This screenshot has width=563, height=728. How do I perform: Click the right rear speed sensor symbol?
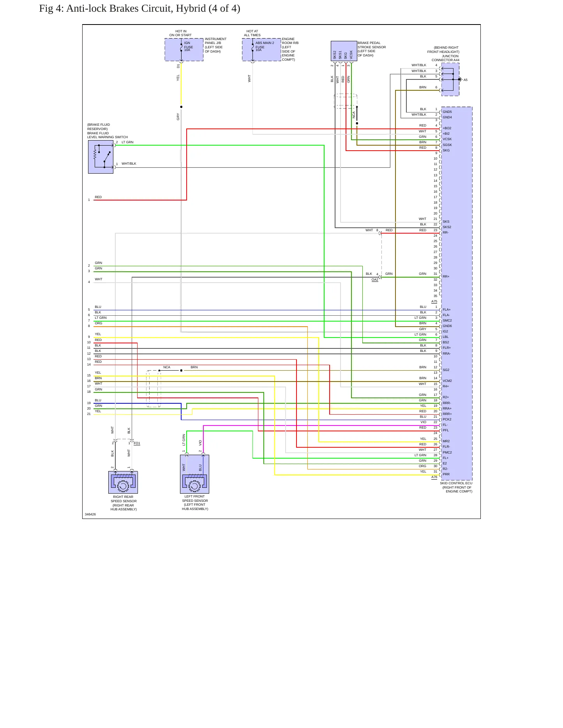(x=123, y=482)
